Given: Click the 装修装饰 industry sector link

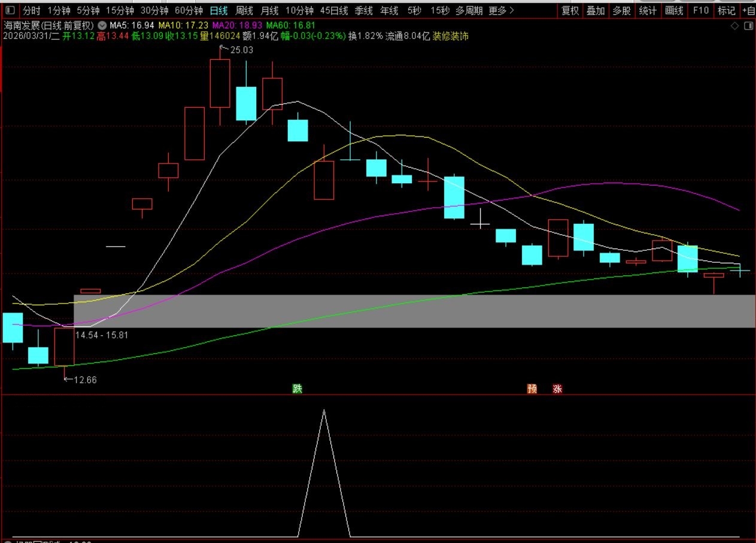Looking at the screenshot, I should click(x=451, y=36).
